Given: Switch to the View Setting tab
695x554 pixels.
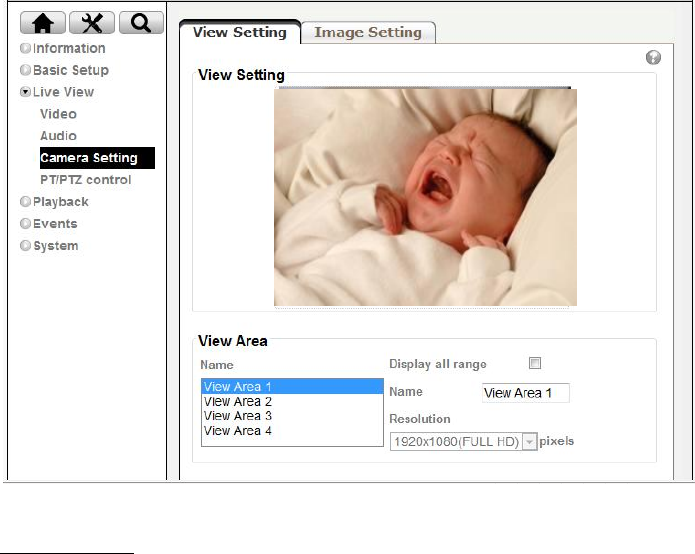Looking at the screenshot, I should [240, 32].
